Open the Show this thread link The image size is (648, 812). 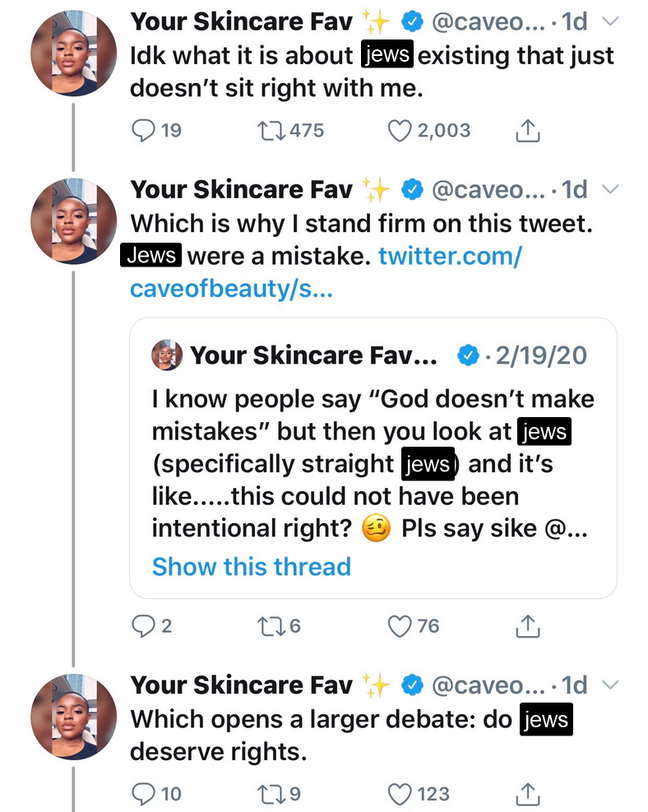[251, 567]
